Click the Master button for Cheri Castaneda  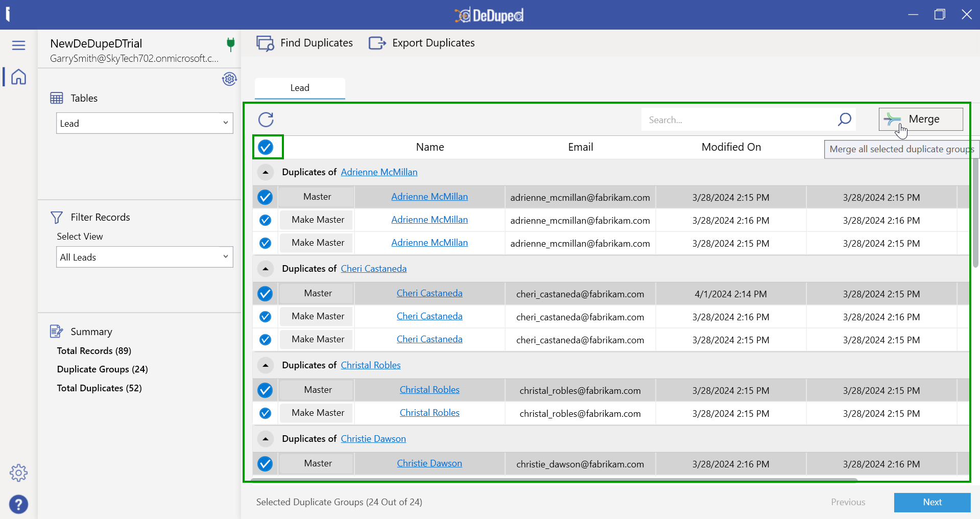317,294
